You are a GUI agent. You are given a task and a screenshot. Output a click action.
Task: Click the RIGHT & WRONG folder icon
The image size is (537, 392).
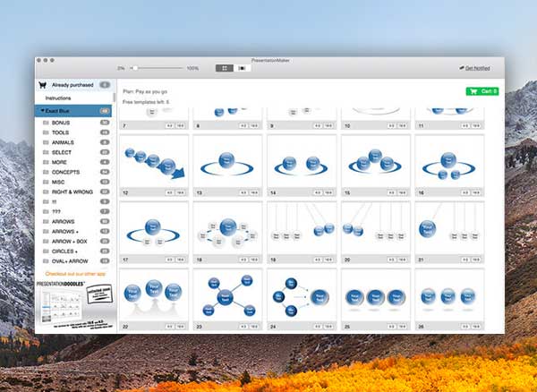click(46, 192)
